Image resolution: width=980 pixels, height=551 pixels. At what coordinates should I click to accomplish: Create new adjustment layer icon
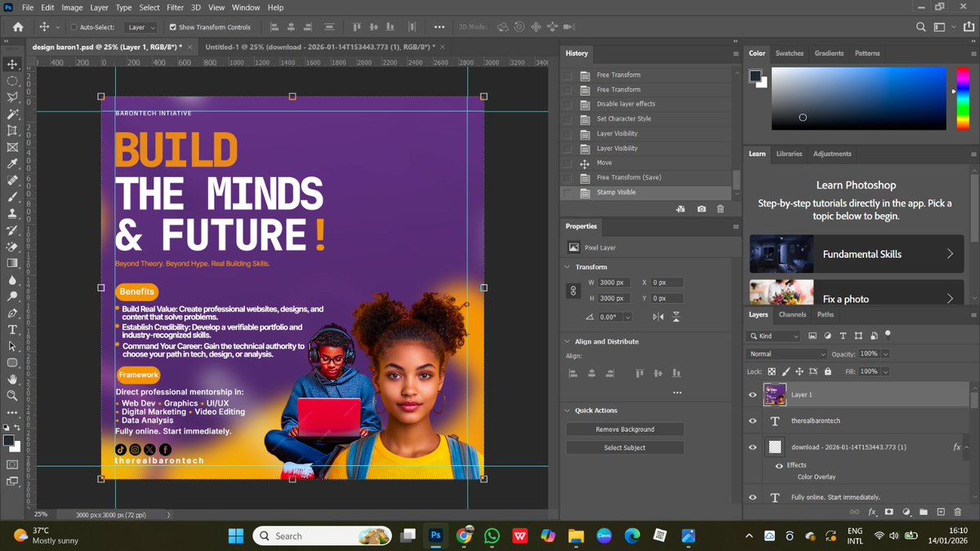tap(906, 512)
